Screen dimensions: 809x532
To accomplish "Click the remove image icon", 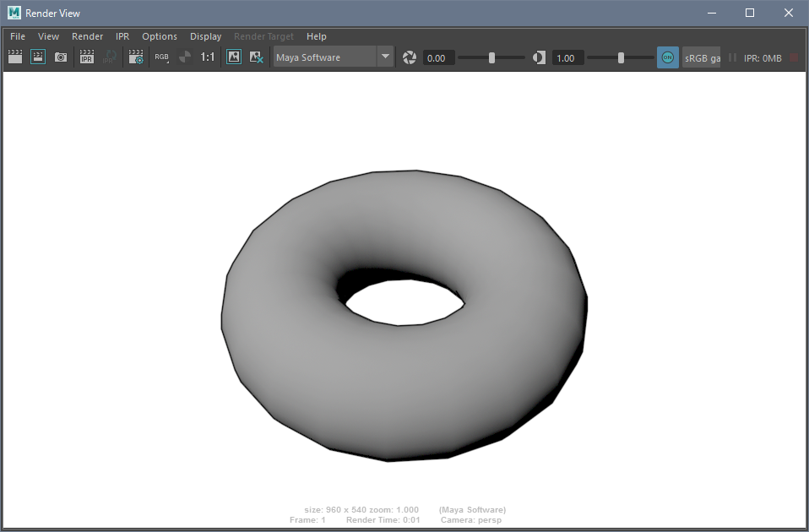I will click(257, 57).
